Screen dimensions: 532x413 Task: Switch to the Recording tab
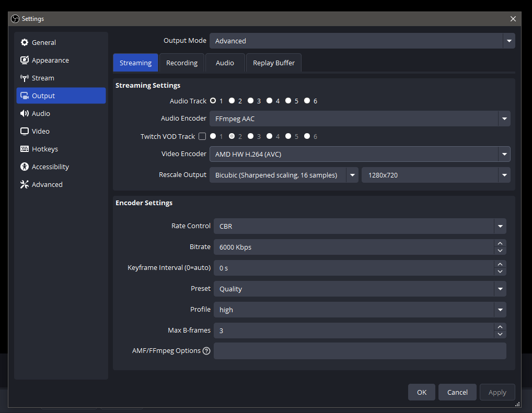[x=182, y=63]
